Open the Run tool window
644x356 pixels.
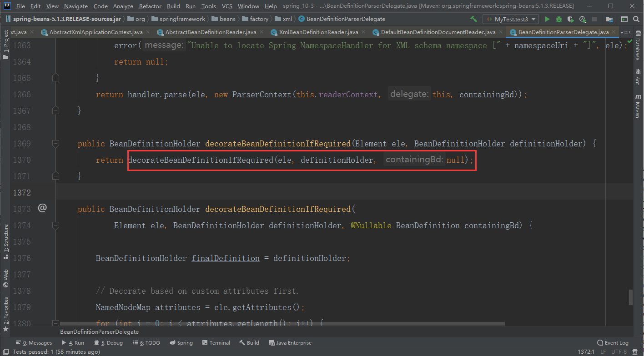73,343
